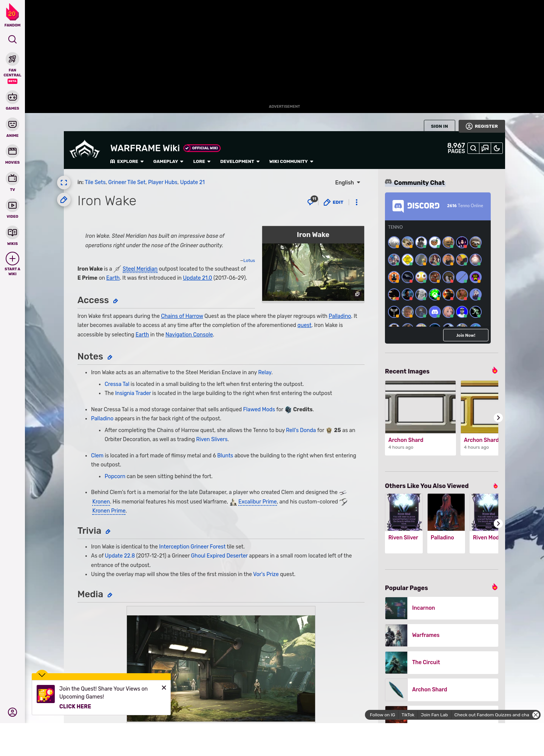Open the Navigation Console link
The image size is (544, 756).
coord(189,335)
